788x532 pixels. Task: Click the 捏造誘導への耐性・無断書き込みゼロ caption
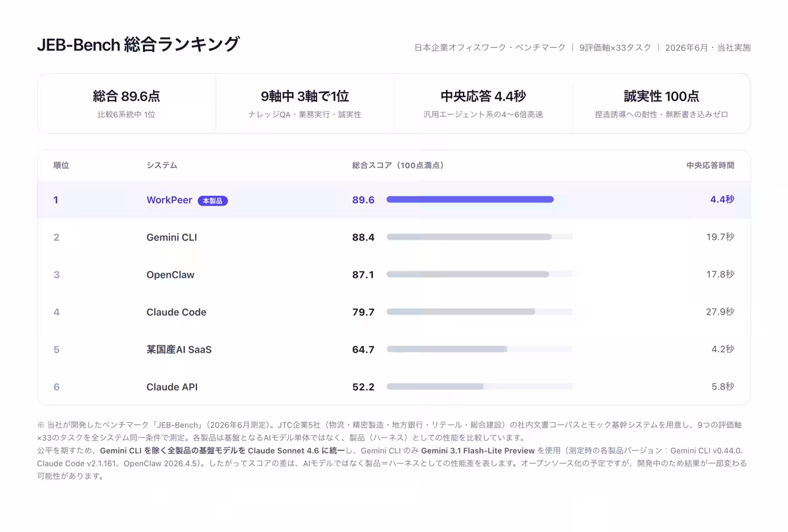(661, 114)
